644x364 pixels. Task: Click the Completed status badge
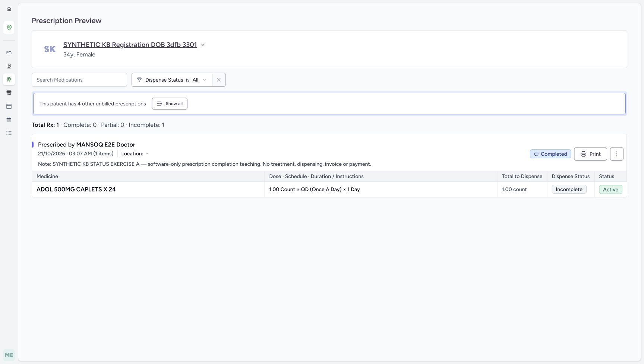coord(550,154)
